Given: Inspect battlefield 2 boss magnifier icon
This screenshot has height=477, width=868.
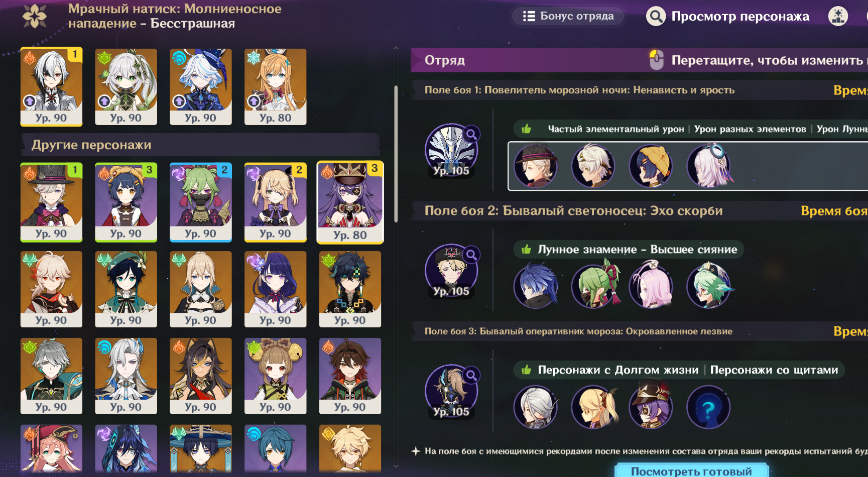Looking at the screenshot, I should pyautogui.click(x=471, y=255).
